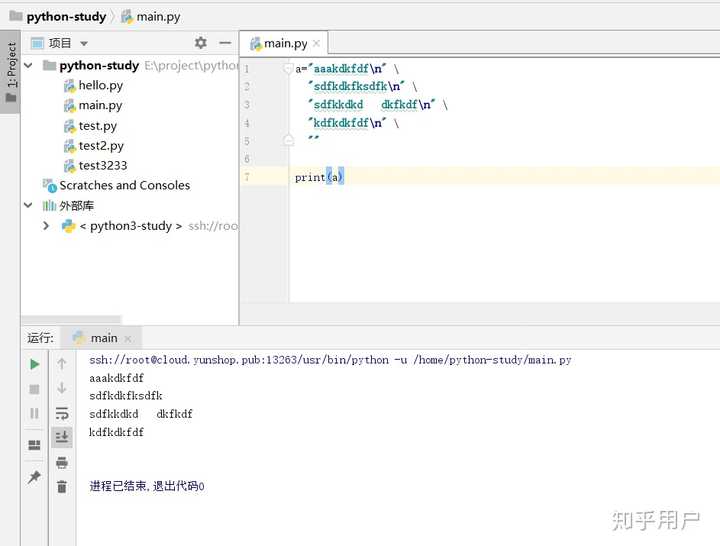Click line number 6 in gutter
The image size is (720, 546).
click(247, 159)
